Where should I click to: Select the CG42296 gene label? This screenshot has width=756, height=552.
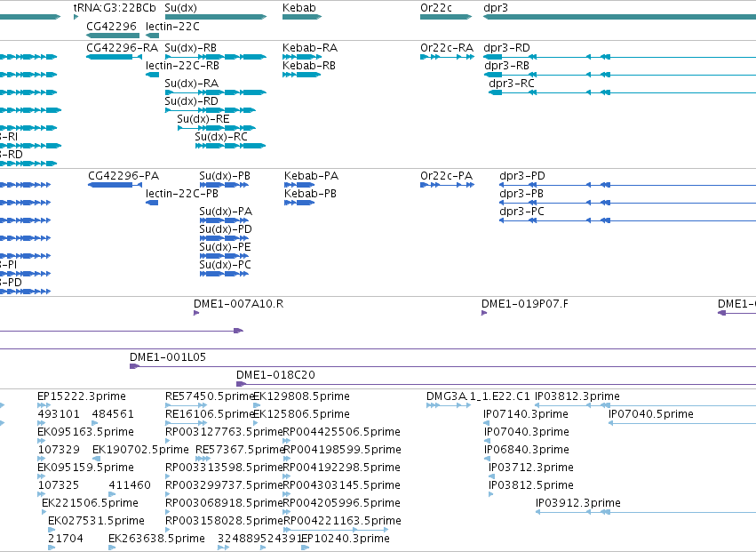click(x=111, y=26)
